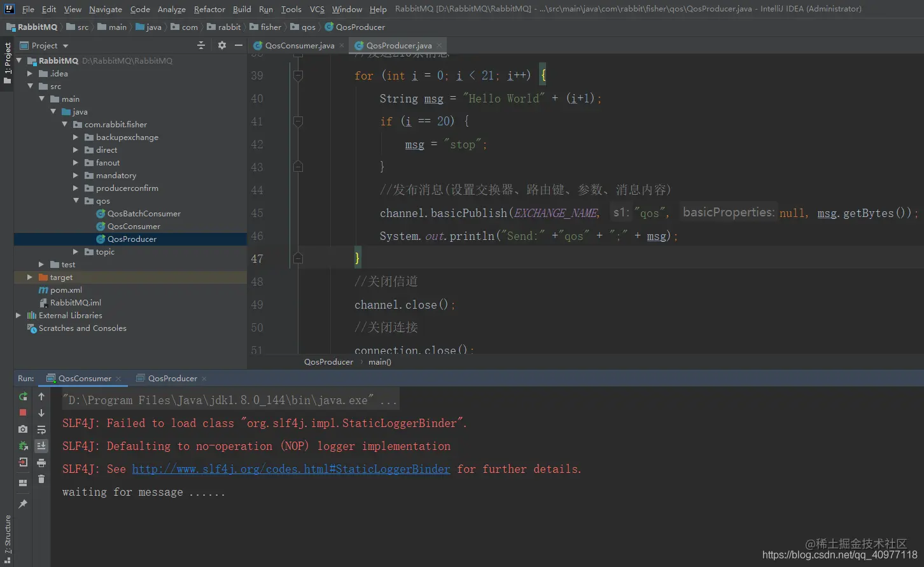The image size is (924, 567).
Task: Close the QosConsumer run tab
Action: tap(117, 379)
